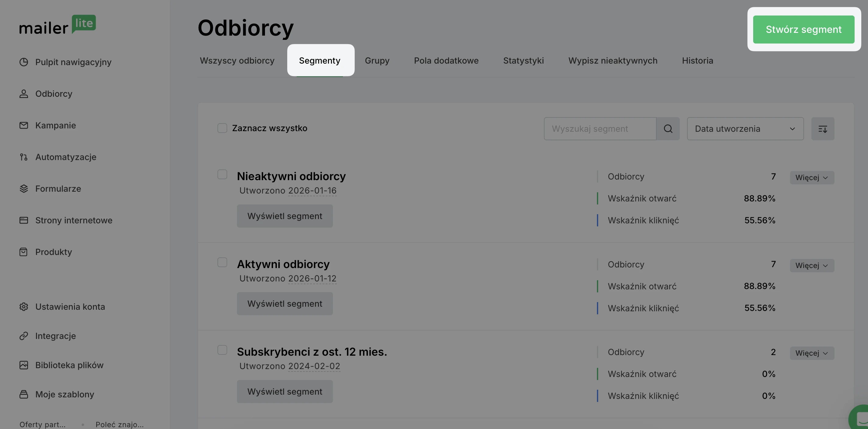Viewport: 868px width, 429px height.
Task: Click the Kampanie envelope icon
Action: click(23, 125)
